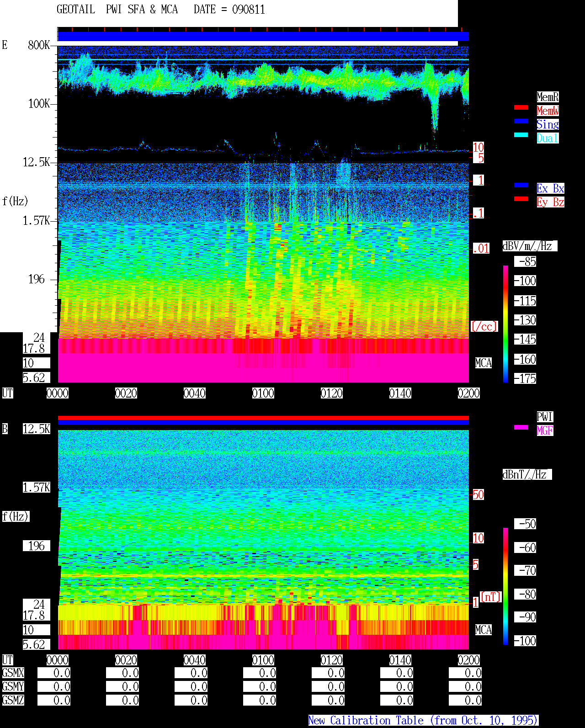Click the red Ey Bz legend swatch
Screen dimensions: 585x728
click(521, 199)
